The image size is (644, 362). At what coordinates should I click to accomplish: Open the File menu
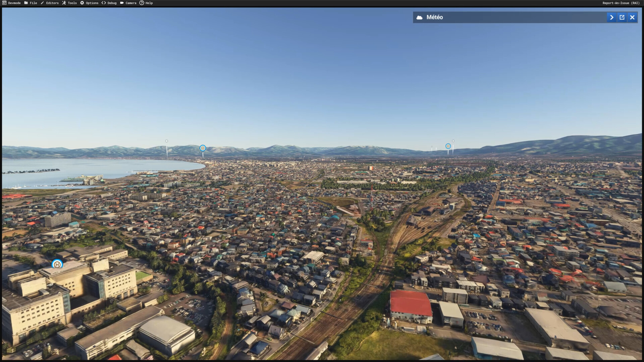tap(31, 3)
